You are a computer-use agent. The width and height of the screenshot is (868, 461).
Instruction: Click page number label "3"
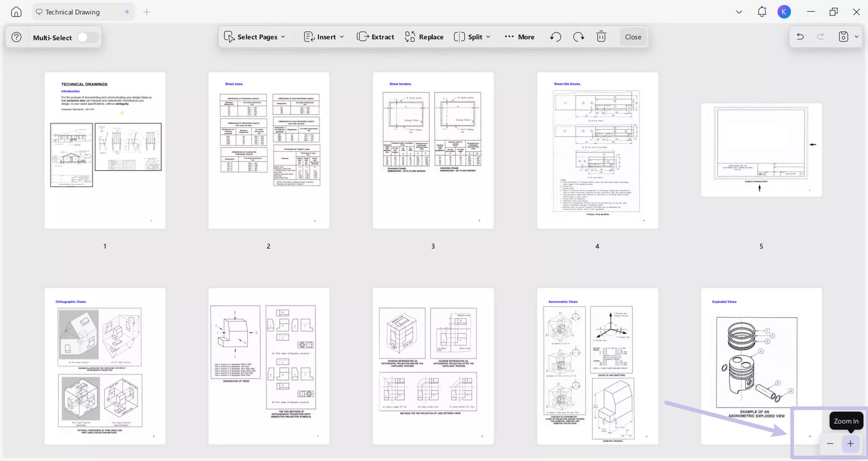click(x=433, y=246)
